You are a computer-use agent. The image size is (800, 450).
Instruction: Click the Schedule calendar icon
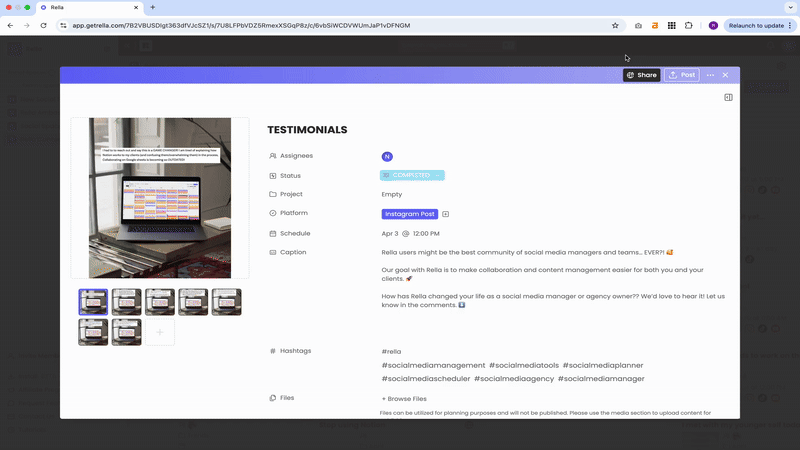tap(272, 234)
